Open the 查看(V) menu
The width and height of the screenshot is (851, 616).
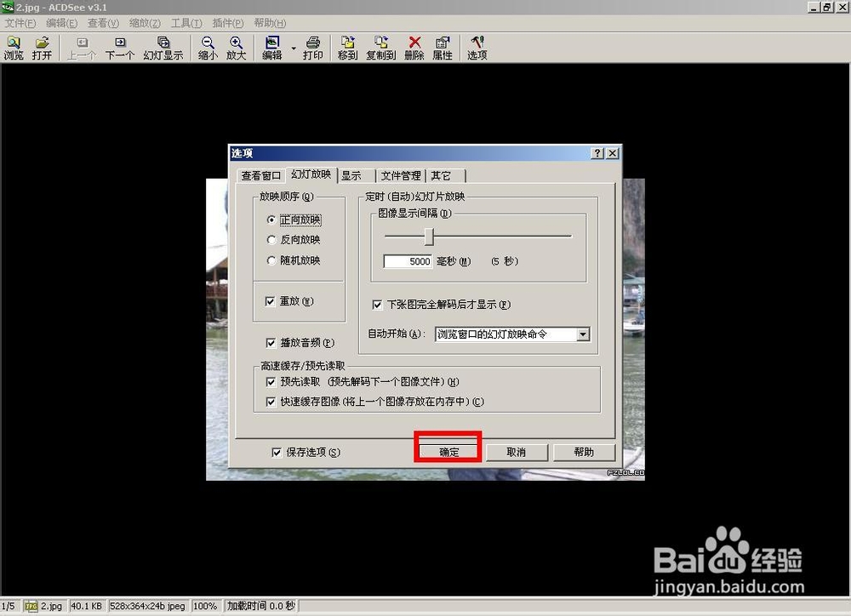pos(103,23)
